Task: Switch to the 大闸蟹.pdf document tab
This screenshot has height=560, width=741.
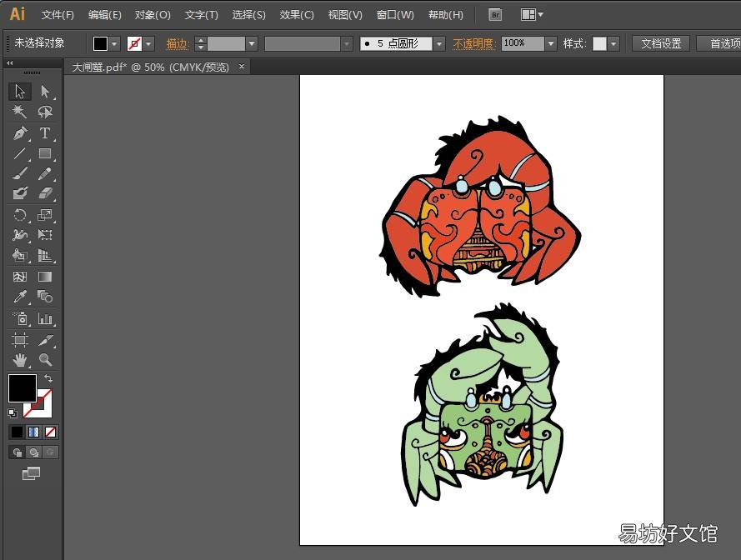Action: (x=150, y=67)
